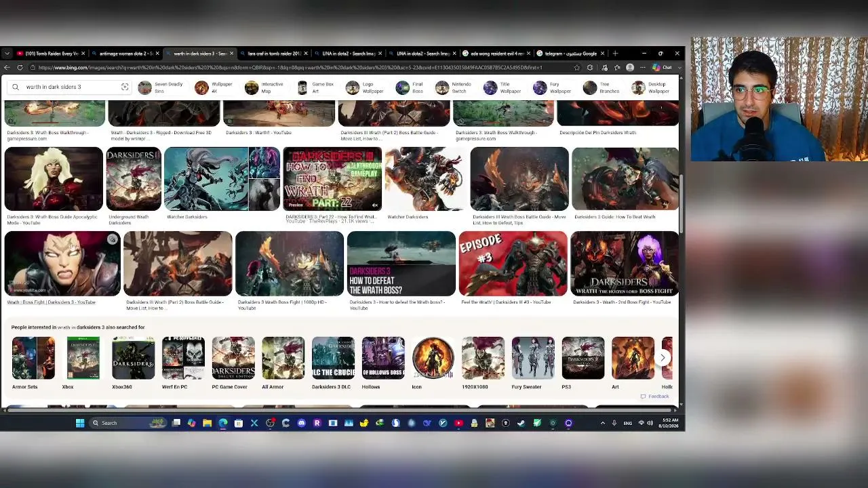Select the Darksiders 3 DLC related search

[333, 364]
